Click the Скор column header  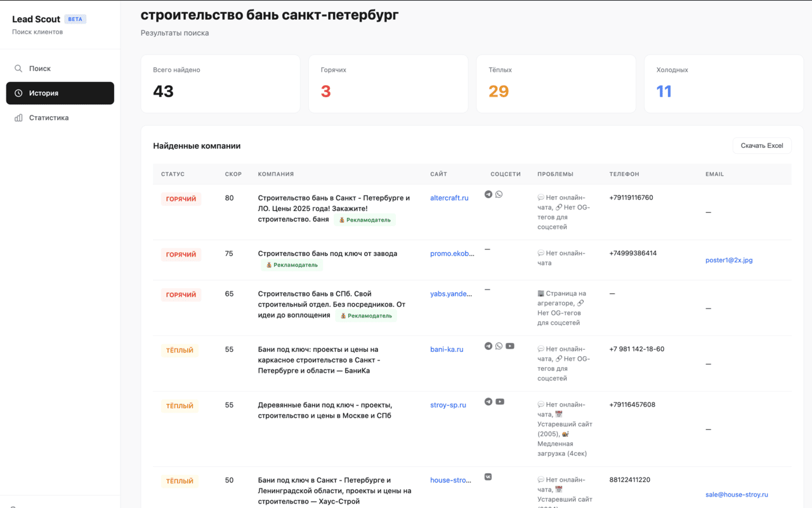pyautogui.click(x=233, y=174)
